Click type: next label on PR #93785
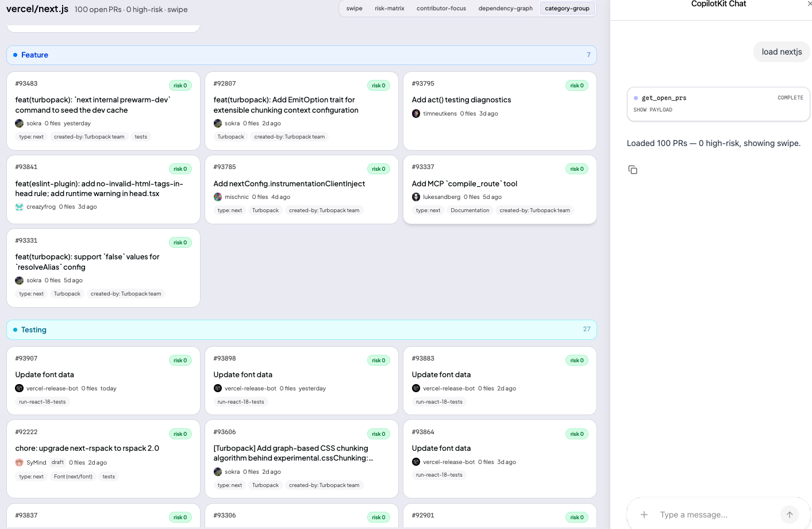The width and height of the screenshot is (812, 529). click(x=230, y=210)
